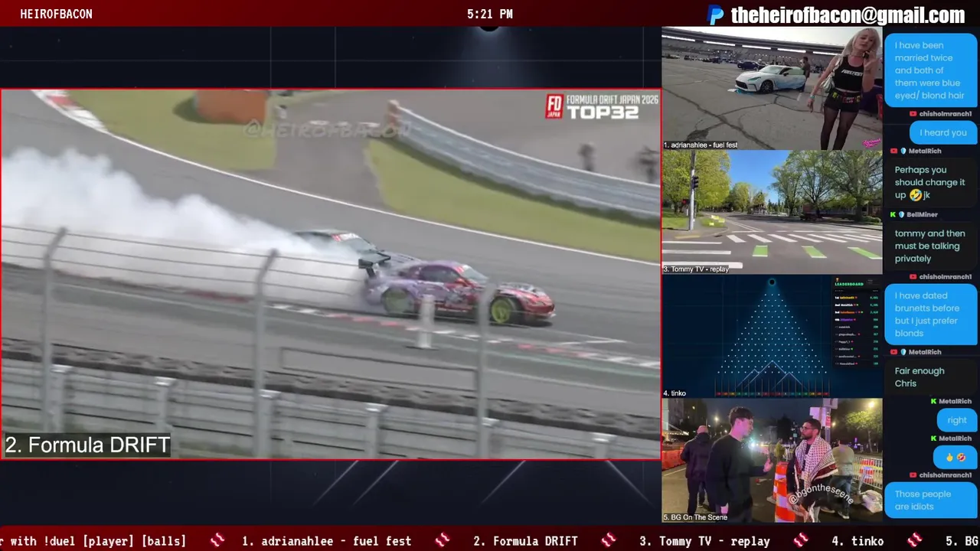Click YouTube badge by chisholmranch1 above 'I have dated'
The height and width of the screenshot is (551, 980).
pyautogui.click(x=913, y=277)
